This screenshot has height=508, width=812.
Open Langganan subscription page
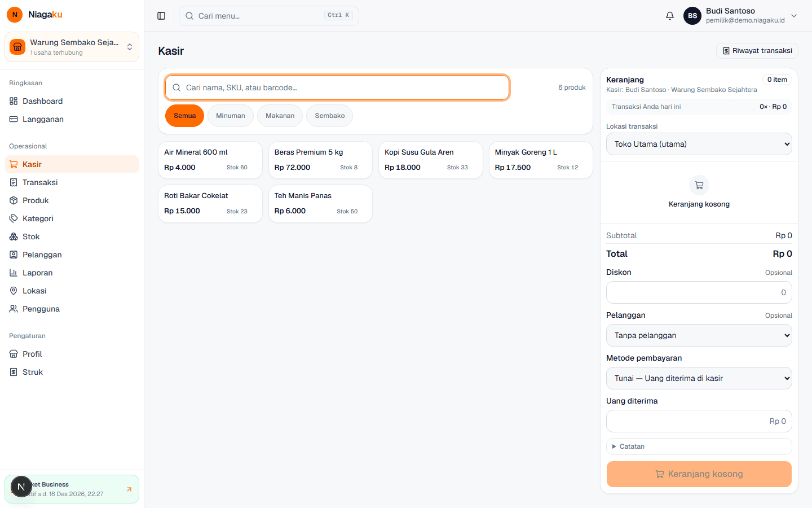[x=72, y=119]
